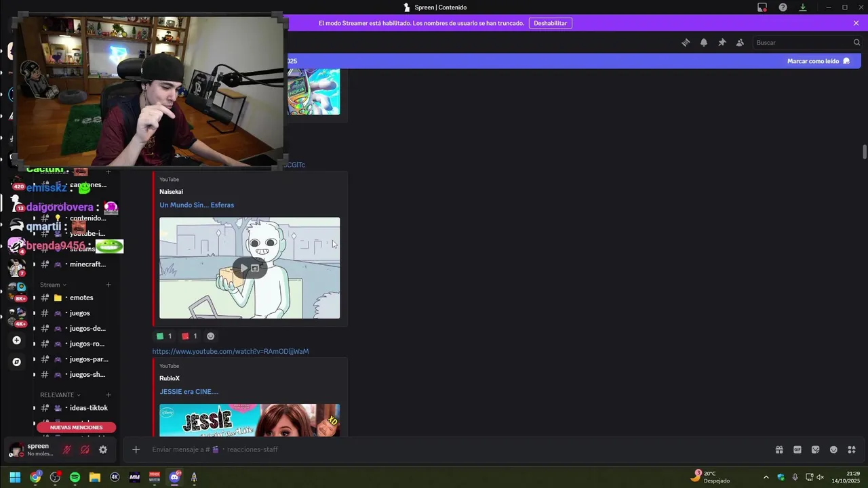
Task: Open notification settings bell icon
Action: point(704,42)
